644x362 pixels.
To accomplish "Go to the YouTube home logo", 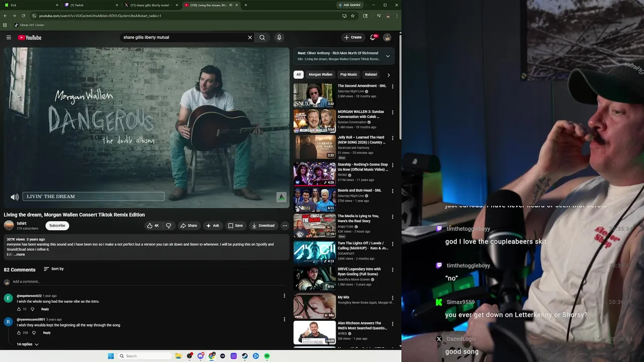I will pyautogui.click(x=30, y=37).
